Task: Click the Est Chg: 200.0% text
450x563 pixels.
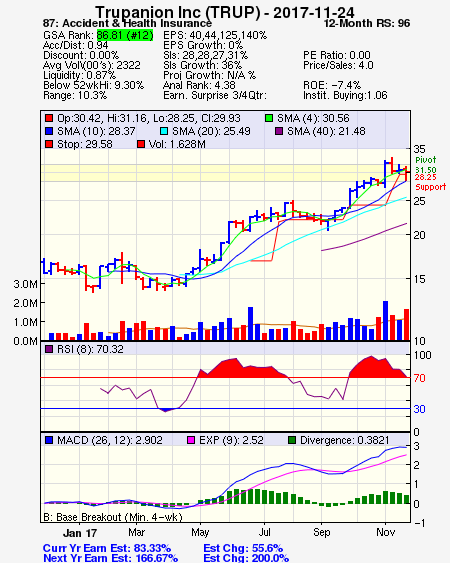Action: tap(246, 558)
